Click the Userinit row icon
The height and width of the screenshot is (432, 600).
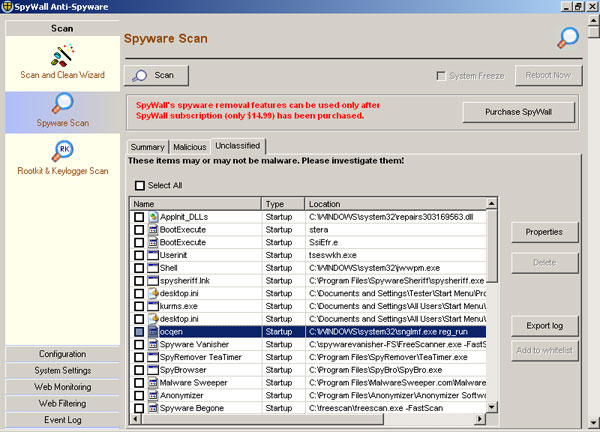coord(153,255)
